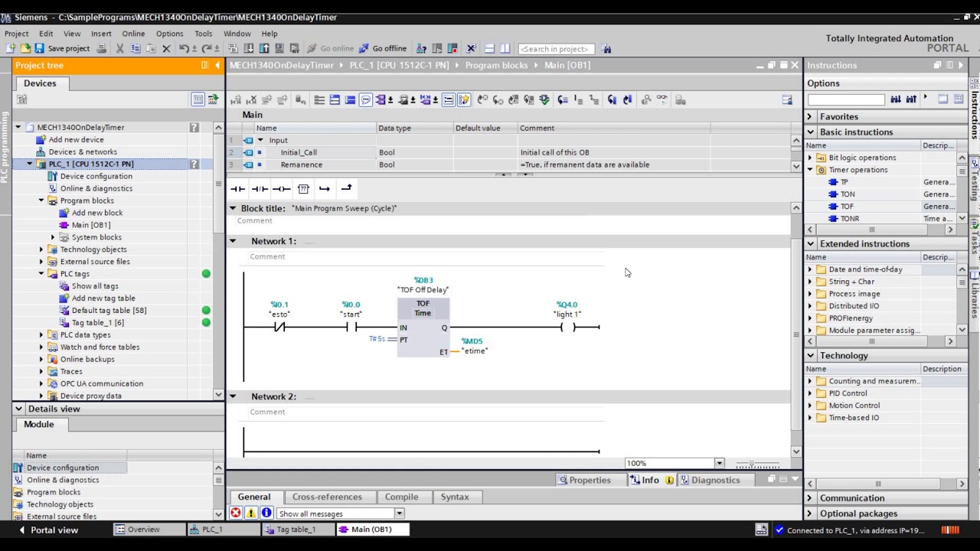This screenshot has width=980, height=551.
Task: Select Device configuration in project tree
Action: coord(96,176)
